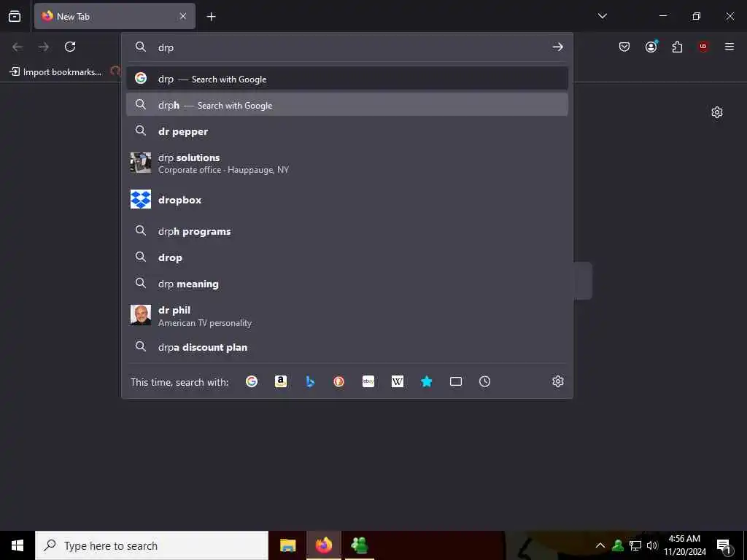Viewport: 747px width, 560px height.
Task: Open the Windows Start menu
Action: [x=18, y=545]
